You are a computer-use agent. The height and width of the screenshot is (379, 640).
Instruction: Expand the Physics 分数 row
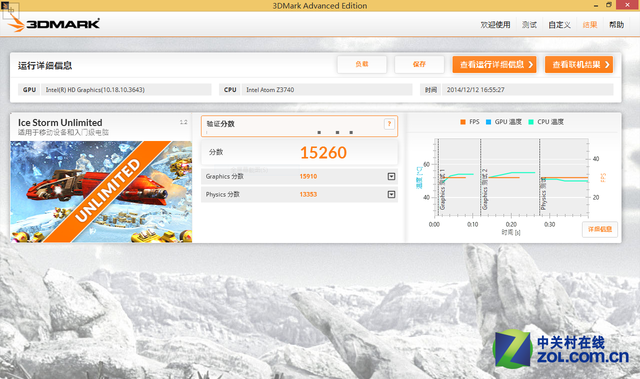tap(391, 194)
